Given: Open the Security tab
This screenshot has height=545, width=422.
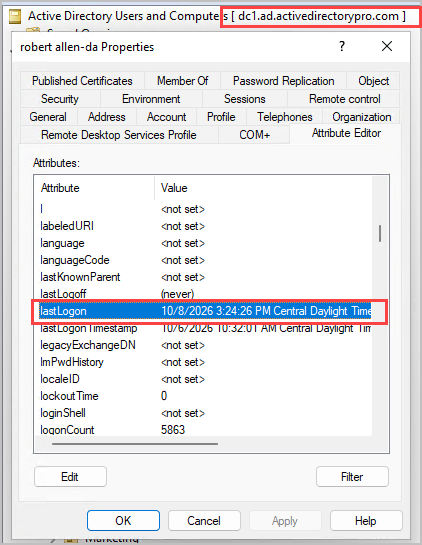Looking at the screenshot, I should (x=60, y=99).
